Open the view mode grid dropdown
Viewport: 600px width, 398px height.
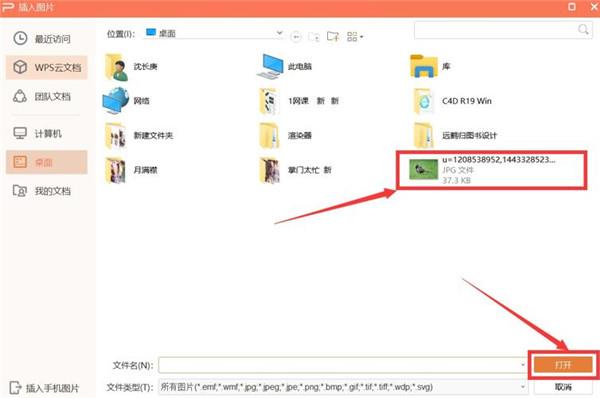tap(355, 37)
